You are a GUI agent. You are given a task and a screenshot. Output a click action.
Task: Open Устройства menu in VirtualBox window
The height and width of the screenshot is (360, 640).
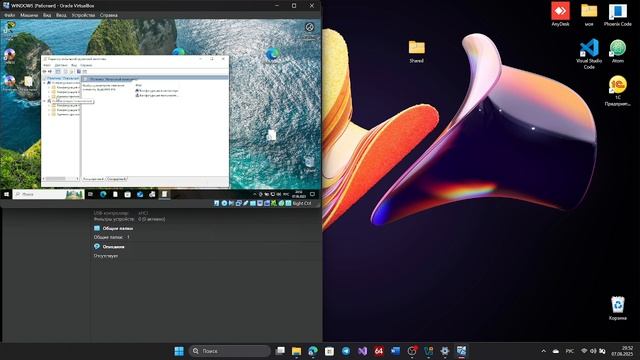click(83, 15)
